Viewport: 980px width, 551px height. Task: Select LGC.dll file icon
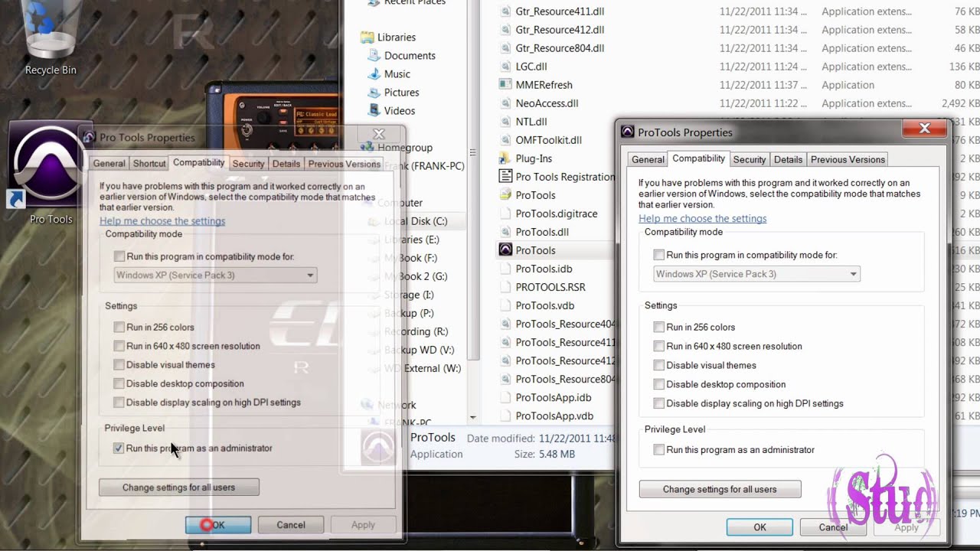(x=505, y=67)
